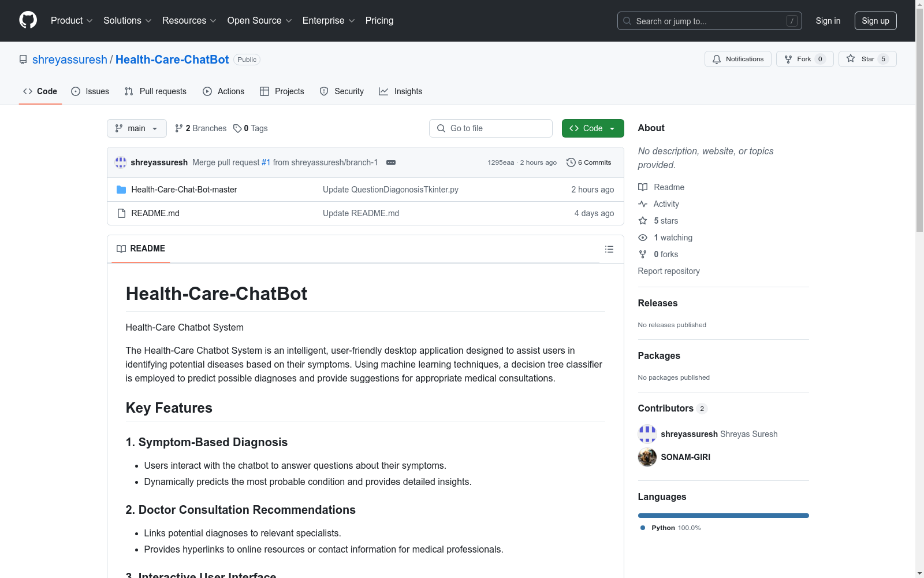Viewport: 924px width, 578px height.
Task: Open the green Code clone dropdown
Action: [593, 128]
